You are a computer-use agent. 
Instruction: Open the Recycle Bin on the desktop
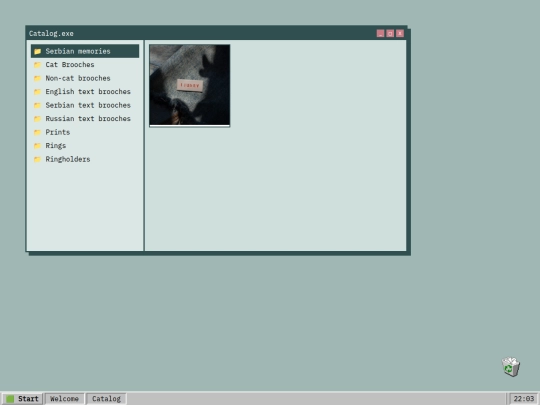coord(511,367)
